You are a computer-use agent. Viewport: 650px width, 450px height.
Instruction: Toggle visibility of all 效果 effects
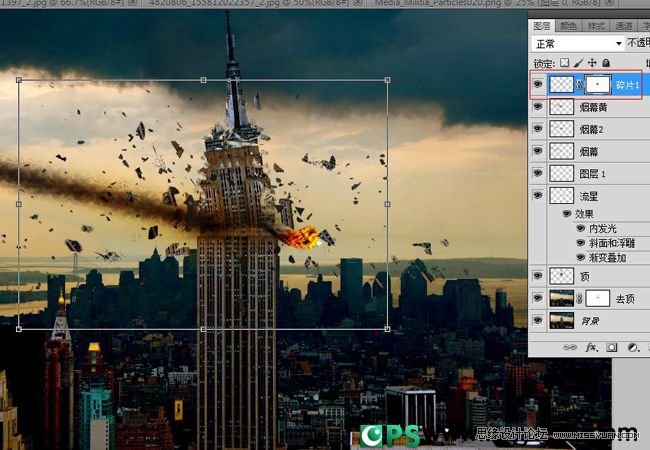click(x=567, y=214)
